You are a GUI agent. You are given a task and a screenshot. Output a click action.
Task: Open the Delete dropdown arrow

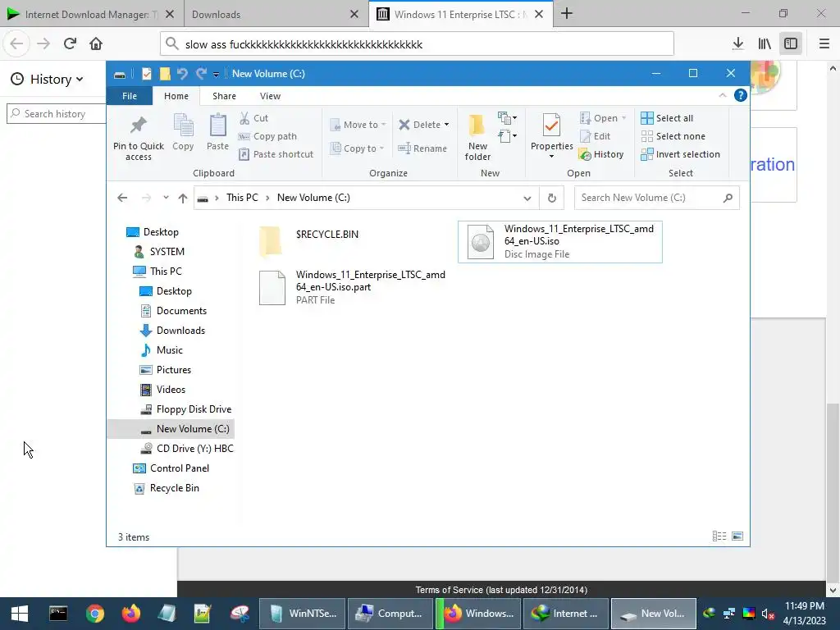pos(446,125)
